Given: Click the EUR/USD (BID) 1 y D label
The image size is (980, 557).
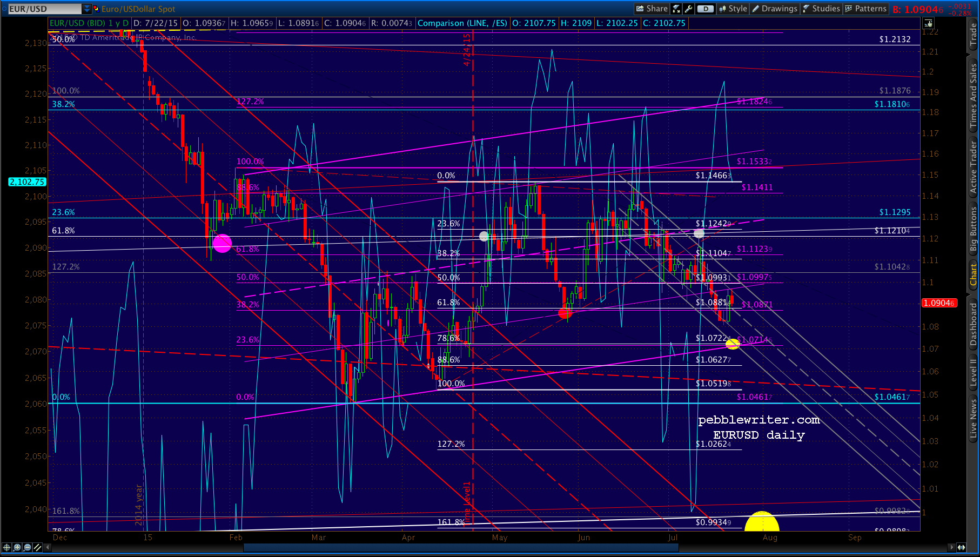Looking at the screenshot, I should pyautogui.click(x=89, y=23).
